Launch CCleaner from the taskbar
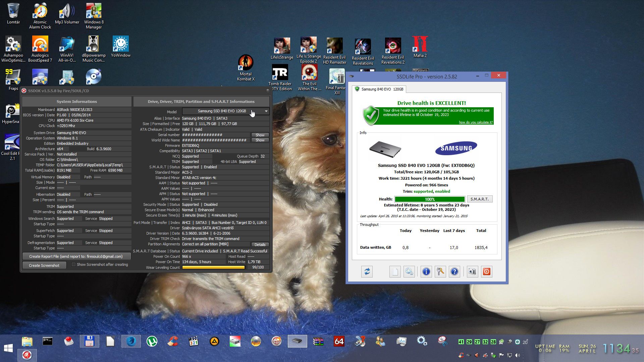644x362 pixels. [173, 341]
